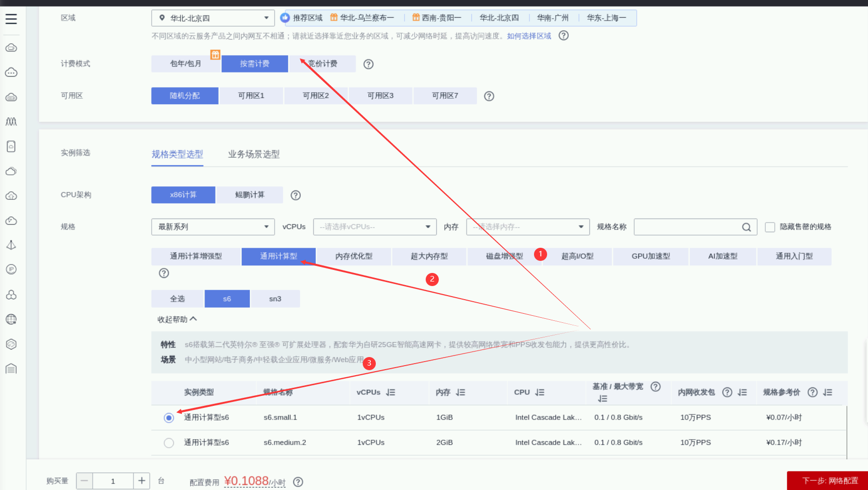Screen dimensions: 868x490
Task: Sort the table by vCPUs
Action: pyautogui.click(x=390, y=392)
